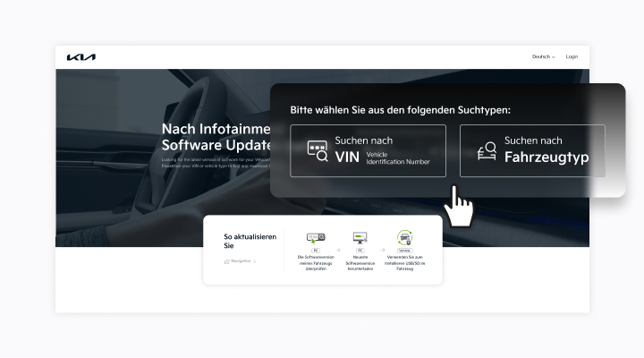
Task: Open the Navigation link under So aktualisieren Sie
Action: click(x=241, y=261)
